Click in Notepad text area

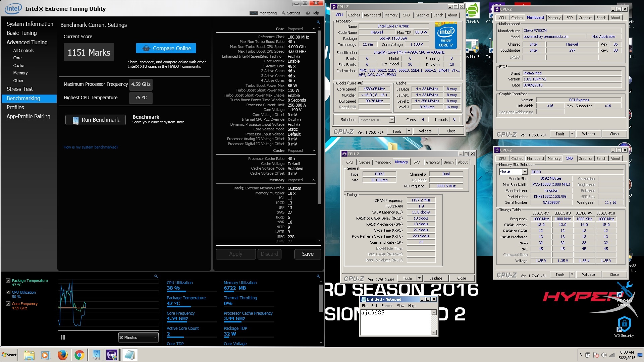pos(396,322)
